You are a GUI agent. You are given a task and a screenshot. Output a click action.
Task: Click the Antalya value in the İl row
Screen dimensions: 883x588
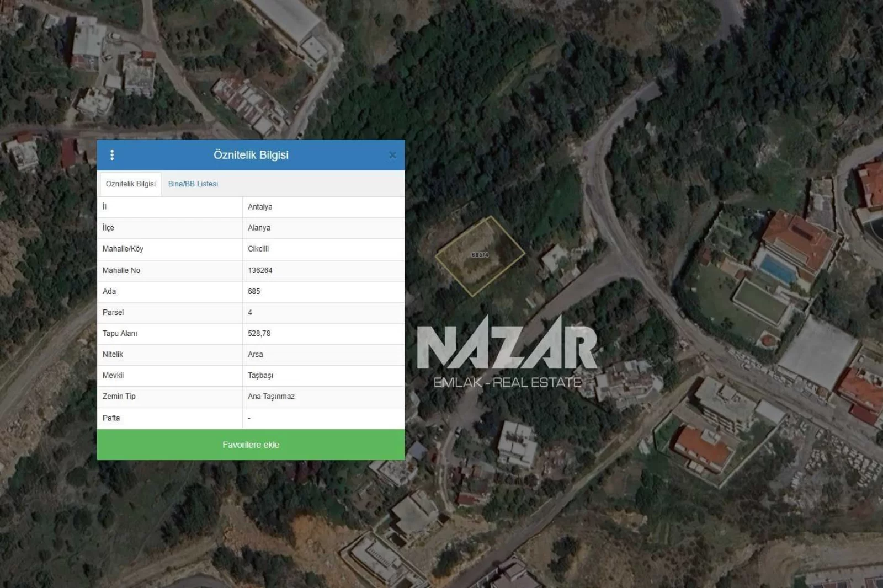[x=260, y=207]
